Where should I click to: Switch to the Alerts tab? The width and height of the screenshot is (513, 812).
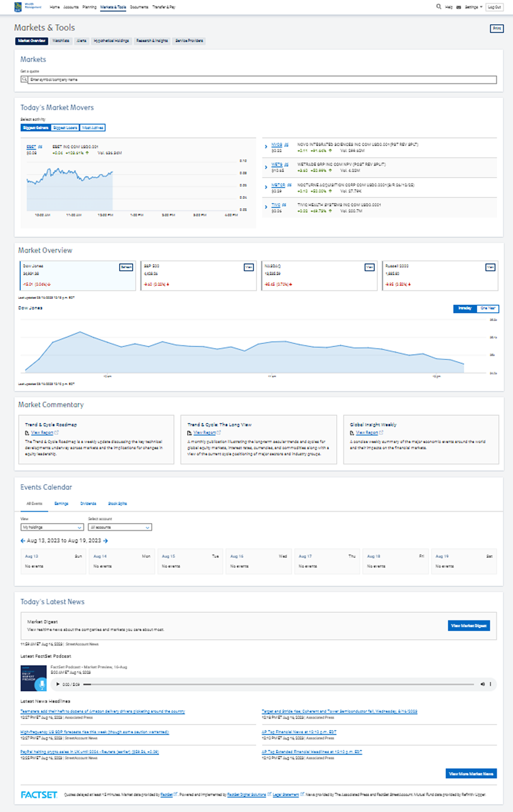point(81,41)
